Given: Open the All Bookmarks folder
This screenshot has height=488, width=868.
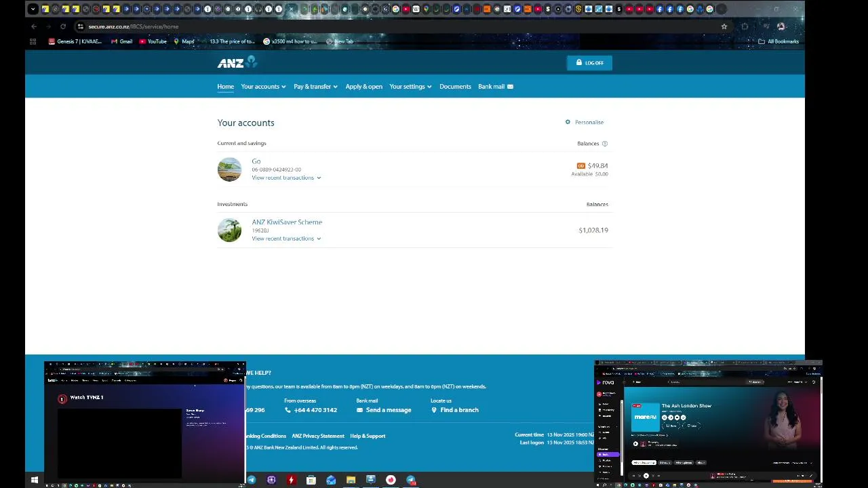Looking at the screenshot, I should [778, 41].
